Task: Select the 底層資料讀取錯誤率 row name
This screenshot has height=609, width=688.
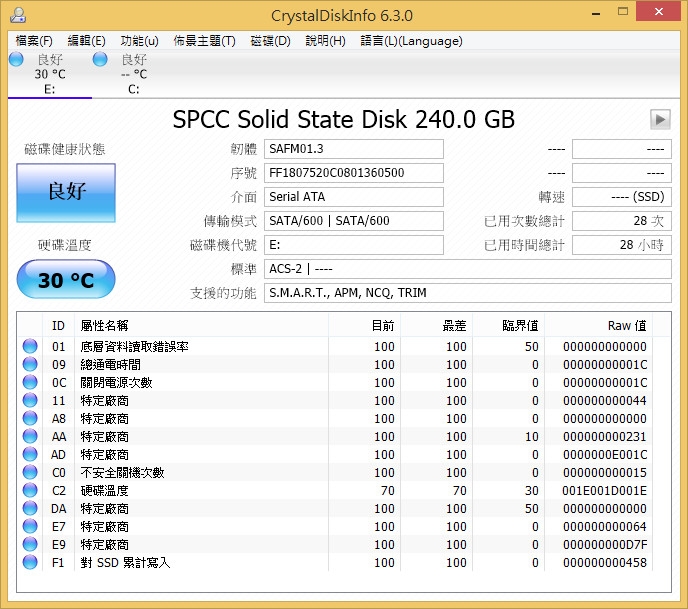Action: coord(134,347)
